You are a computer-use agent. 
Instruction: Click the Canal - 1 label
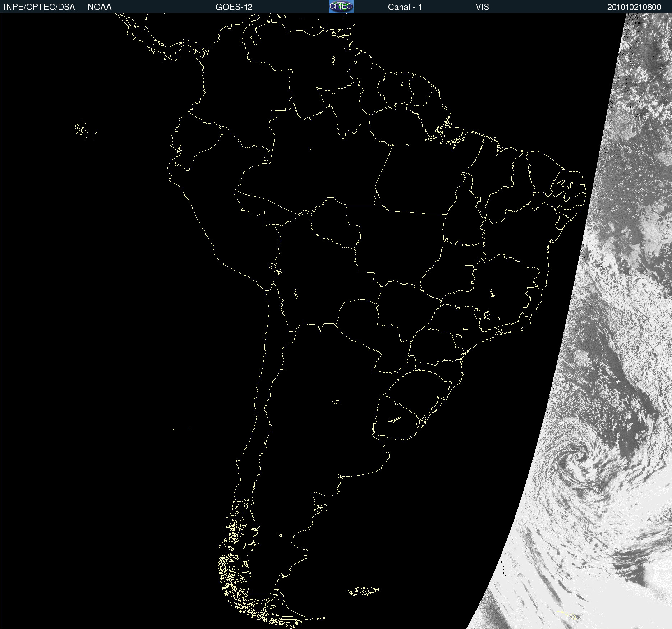(405, 7)
